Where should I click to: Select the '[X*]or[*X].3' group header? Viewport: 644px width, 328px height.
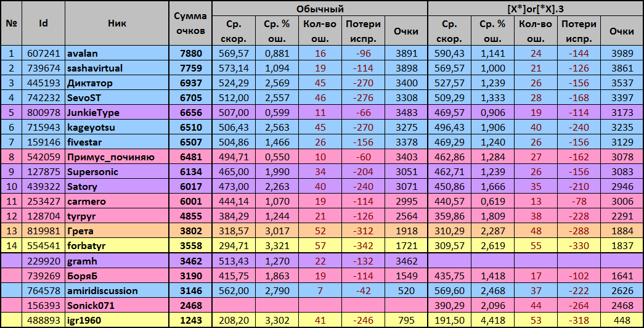click(x=536, y=8)
